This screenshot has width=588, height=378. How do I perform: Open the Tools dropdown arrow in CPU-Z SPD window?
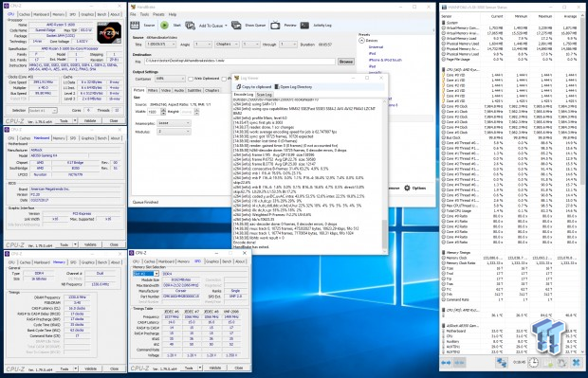coord(200,368)
